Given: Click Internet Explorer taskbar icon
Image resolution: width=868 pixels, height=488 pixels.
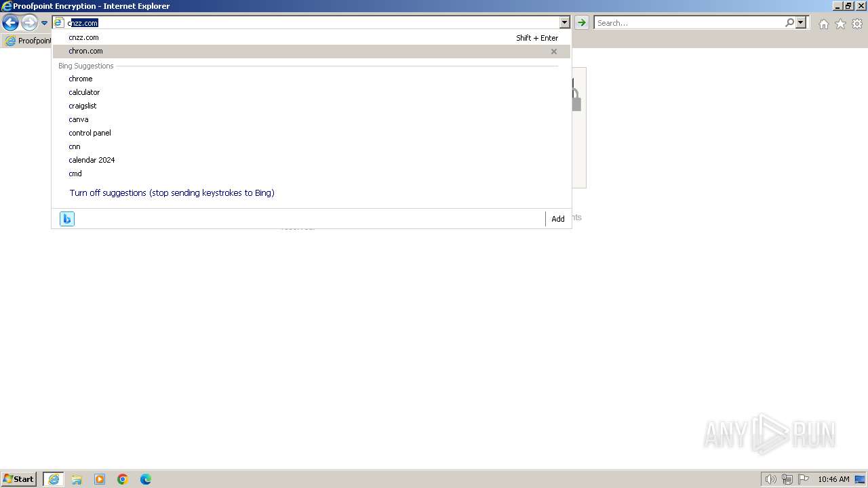Looking at the screenshot, I should pos(54,479).
